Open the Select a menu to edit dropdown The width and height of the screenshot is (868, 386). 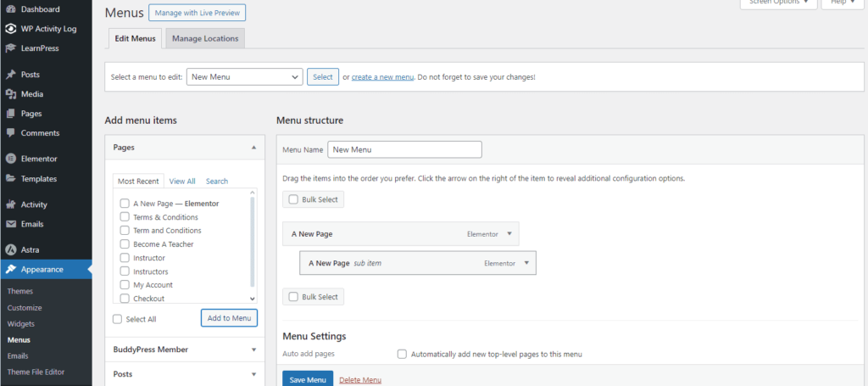tap(244, 77)
